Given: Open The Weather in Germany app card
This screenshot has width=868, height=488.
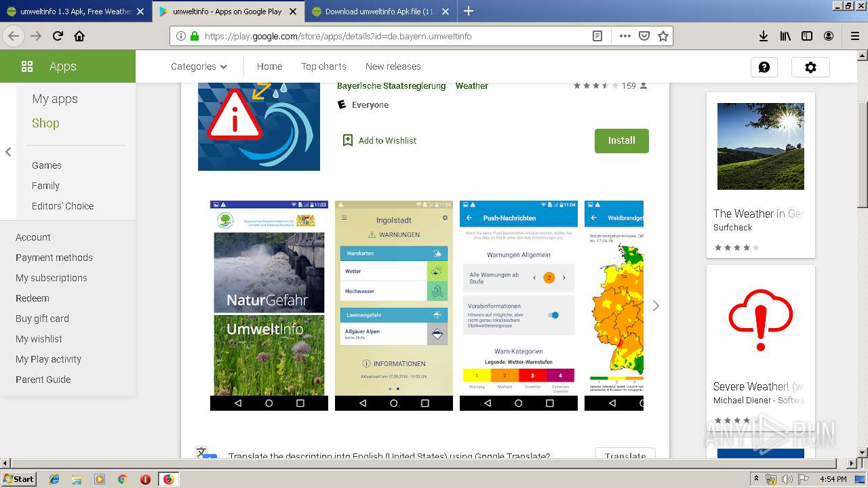Looking at the screenshot, I should point(761,175).
